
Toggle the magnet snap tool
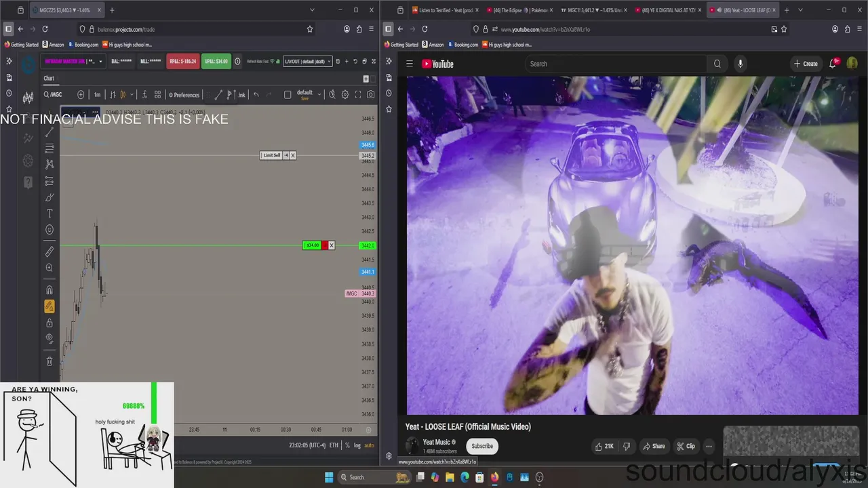(50, 290)
